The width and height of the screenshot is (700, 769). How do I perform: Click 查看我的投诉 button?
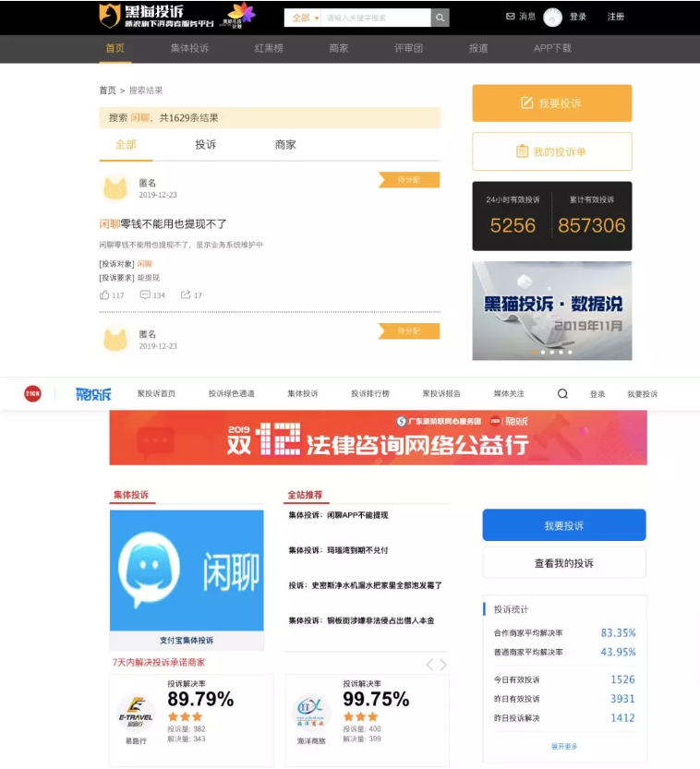point(564,563)
